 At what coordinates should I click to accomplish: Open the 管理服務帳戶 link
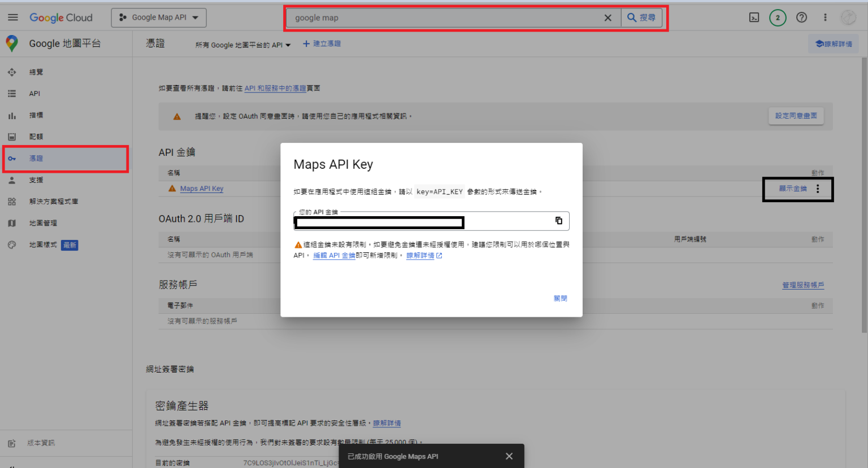[x=803, y=285]
